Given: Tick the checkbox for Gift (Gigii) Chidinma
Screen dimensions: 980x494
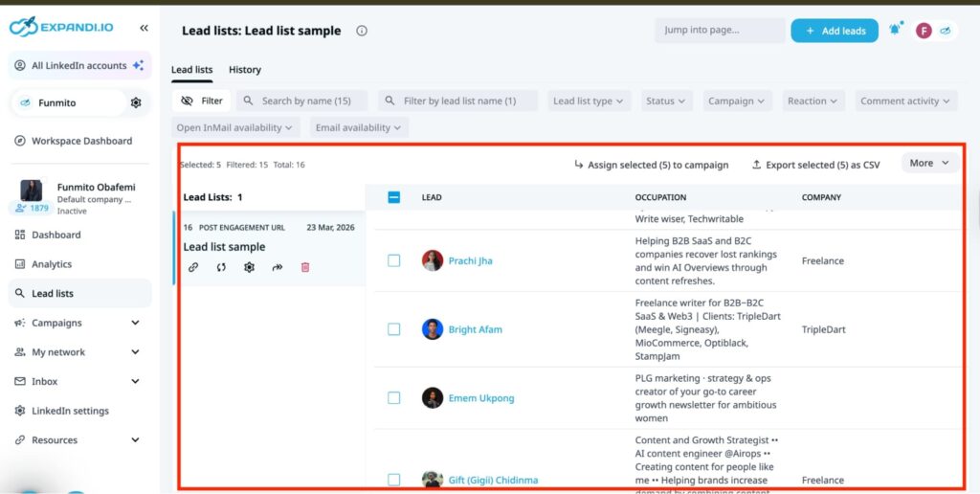Looking at the screenshot, I should [393, 480].
